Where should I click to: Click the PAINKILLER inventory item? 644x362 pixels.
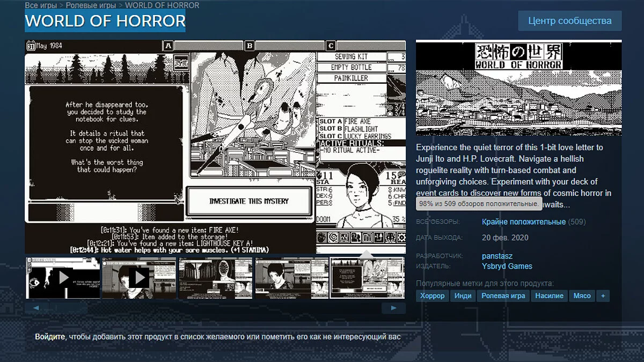point(353,78)
